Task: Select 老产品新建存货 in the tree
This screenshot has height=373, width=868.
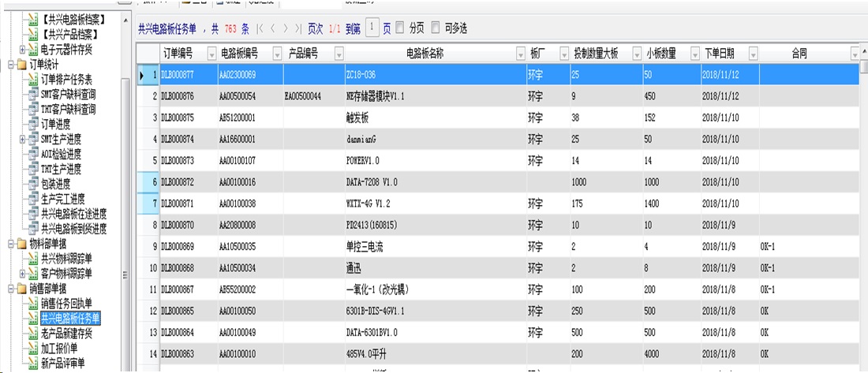Action: (66, 334)
